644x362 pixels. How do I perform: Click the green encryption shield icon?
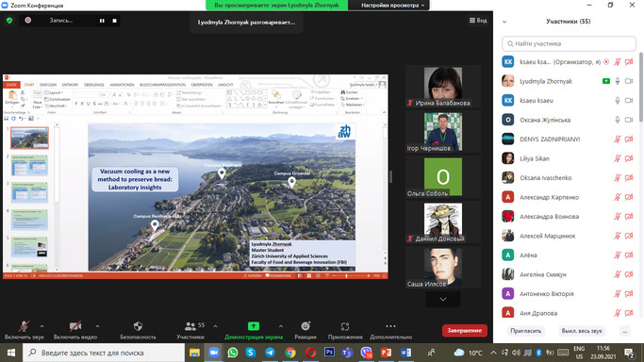(x=9, y=20)
